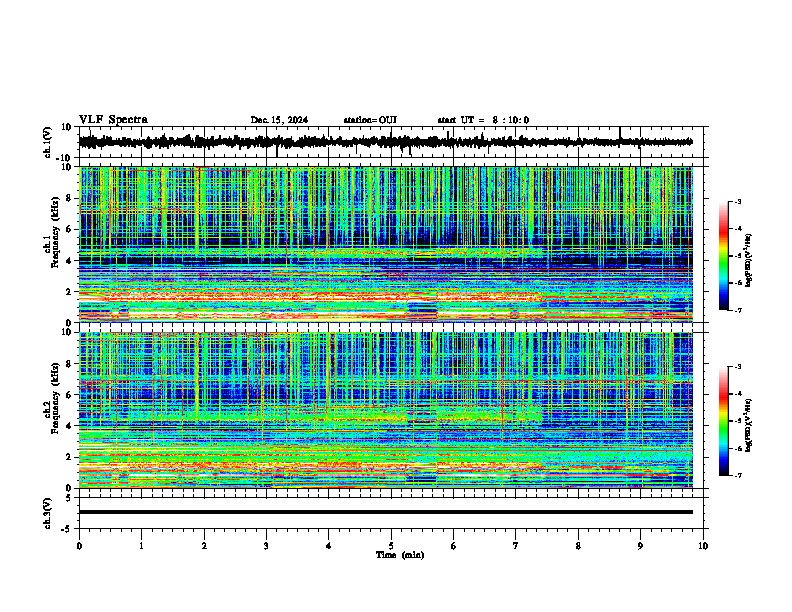The height and width of the screenshot is (612, 792).
Task: Click the time axis tick label "3"
Action: point(266,546)
